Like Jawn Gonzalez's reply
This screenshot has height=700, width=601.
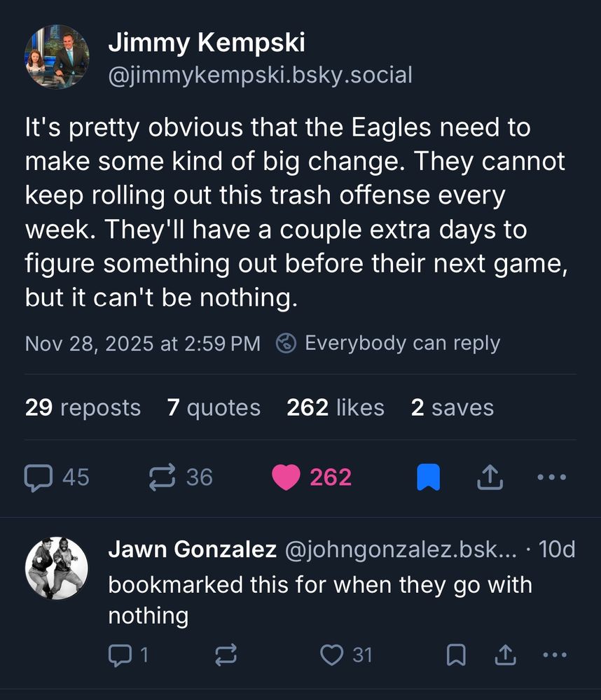331,655
